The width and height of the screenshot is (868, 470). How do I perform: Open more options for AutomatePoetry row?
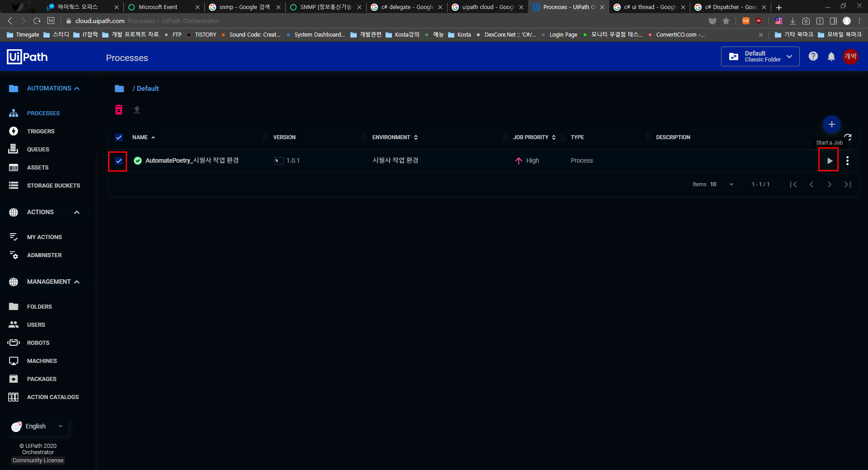point(847,160)
